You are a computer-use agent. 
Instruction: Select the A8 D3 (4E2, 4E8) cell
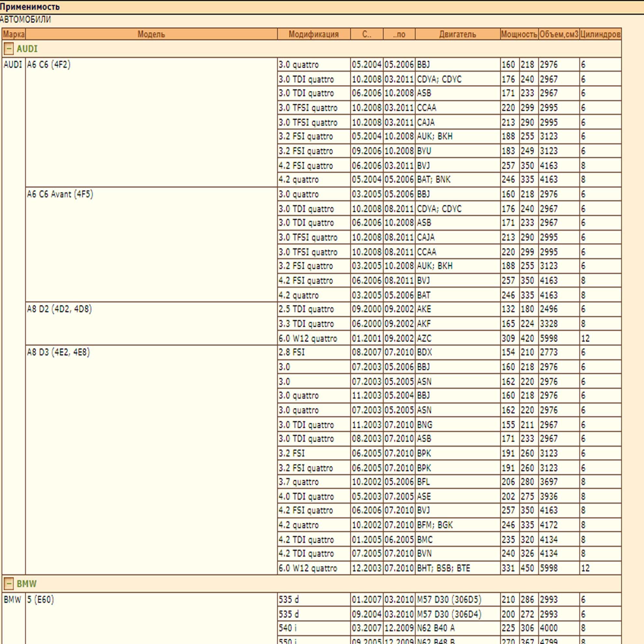58,352
